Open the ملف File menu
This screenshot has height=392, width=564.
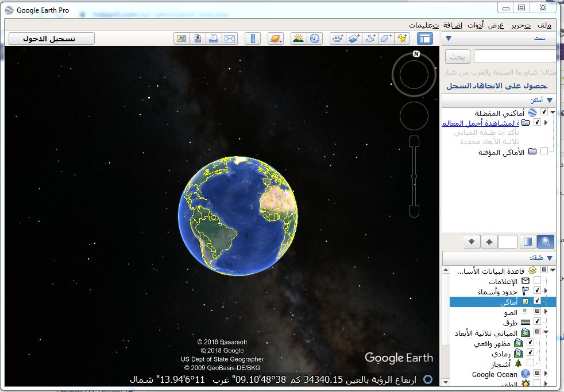544,25
